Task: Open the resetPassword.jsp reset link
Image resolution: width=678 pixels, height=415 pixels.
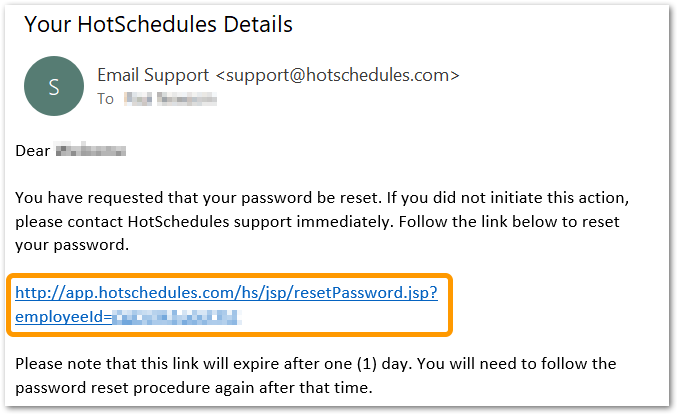Action: point(226,293)
